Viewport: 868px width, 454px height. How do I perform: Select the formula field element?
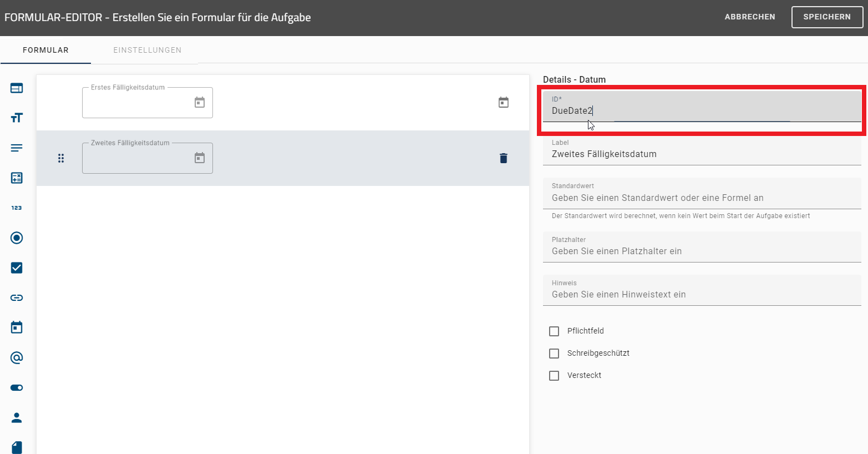coord(16,178)
